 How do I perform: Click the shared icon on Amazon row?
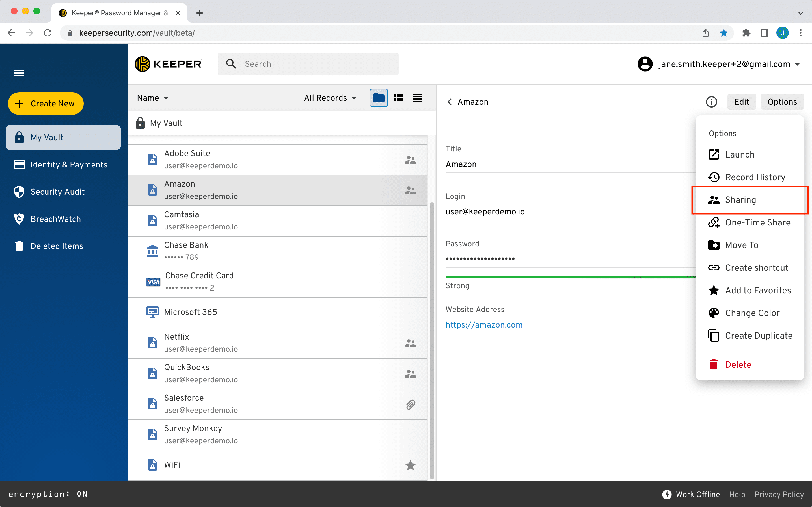click(410, 190)
